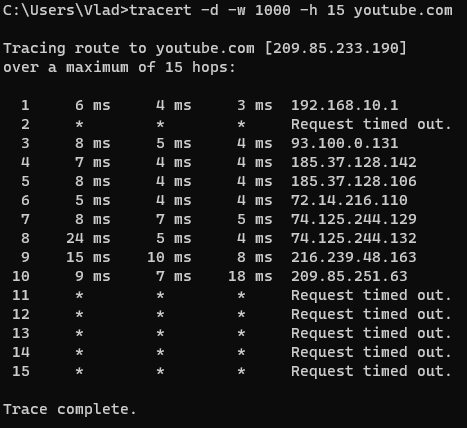Click the hop 7 address 74.125.244.129
This screenshot has width=467, height=428.
pos(354,219)
